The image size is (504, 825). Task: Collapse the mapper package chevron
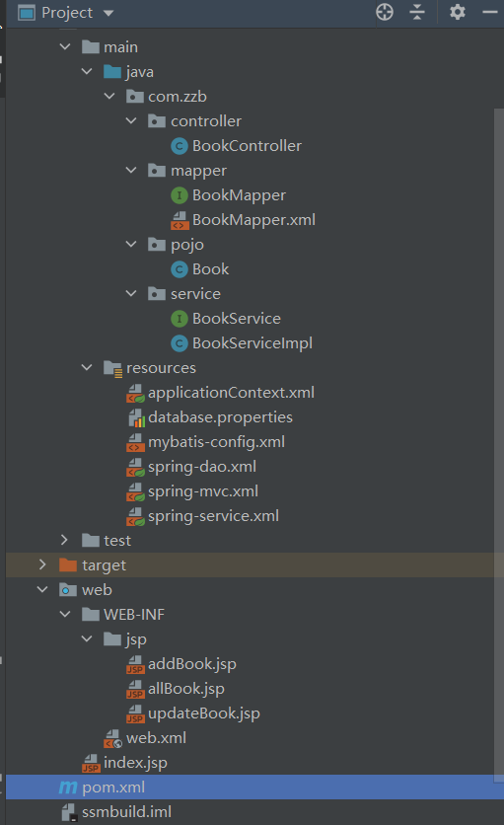point(131,171)
